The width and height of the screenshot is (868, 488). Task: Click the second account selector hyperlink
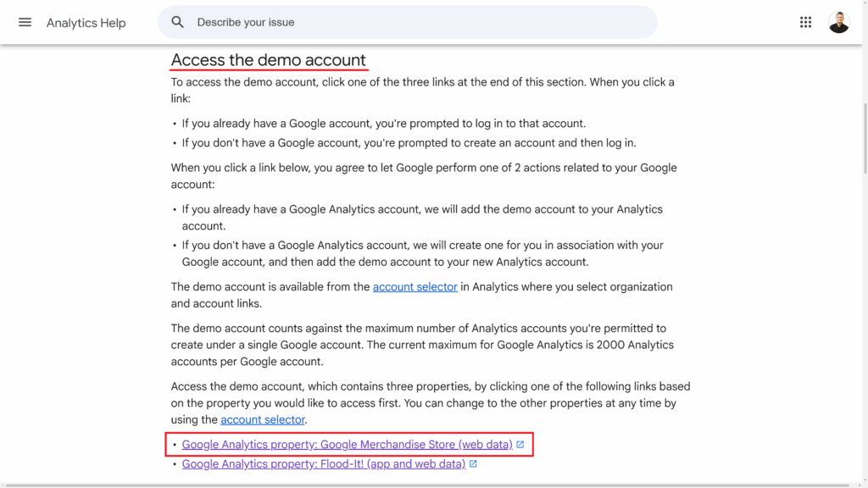tap(263, 419)
